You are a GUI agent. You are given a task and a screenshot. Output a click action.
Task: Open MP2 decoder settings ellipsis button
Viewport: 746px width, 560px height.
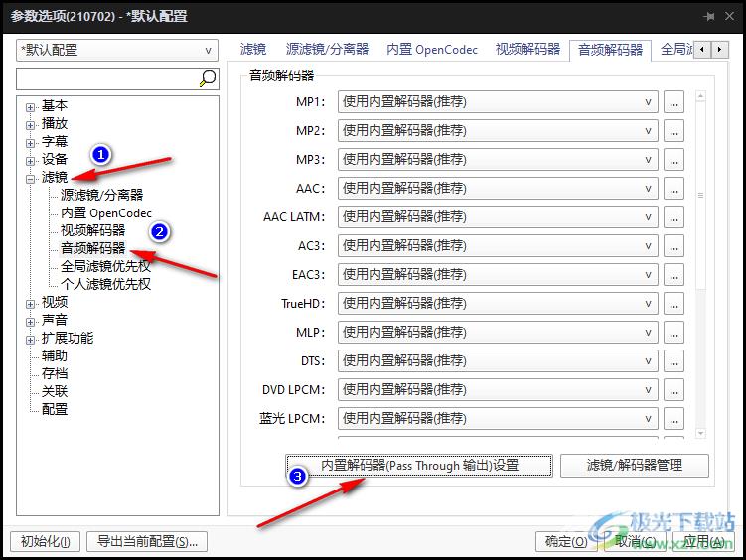[x=673, y=131]
